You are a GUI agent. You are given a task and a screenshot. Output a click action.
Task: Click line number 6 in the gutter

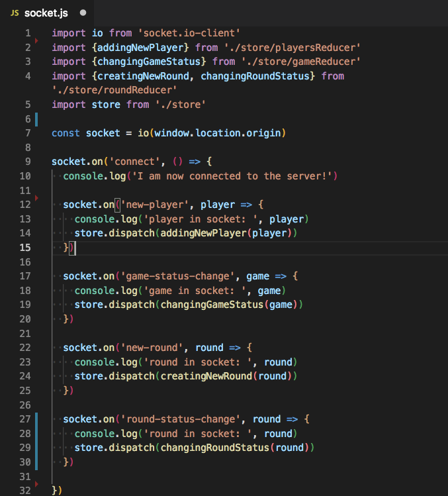28,119
